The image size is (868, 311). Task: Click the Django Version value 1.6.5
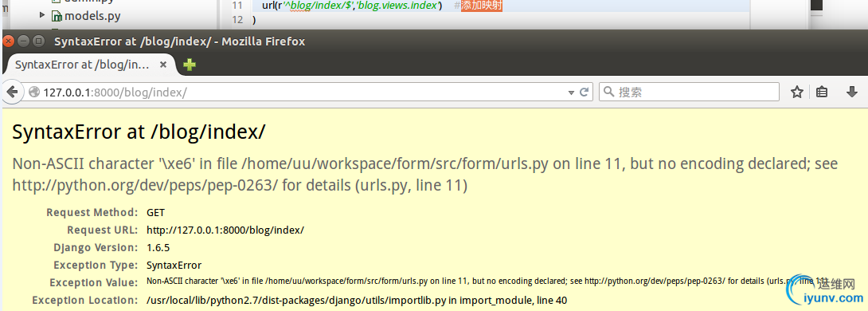[158, 247]
